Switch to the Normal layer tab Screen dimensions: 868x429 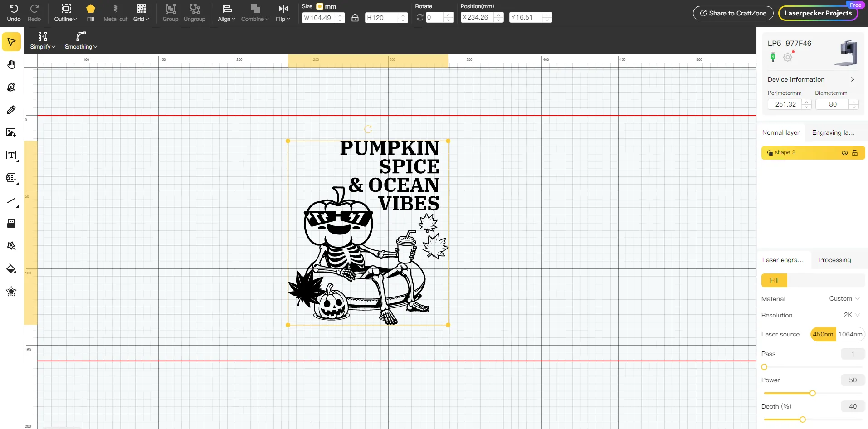pos(781,132)
